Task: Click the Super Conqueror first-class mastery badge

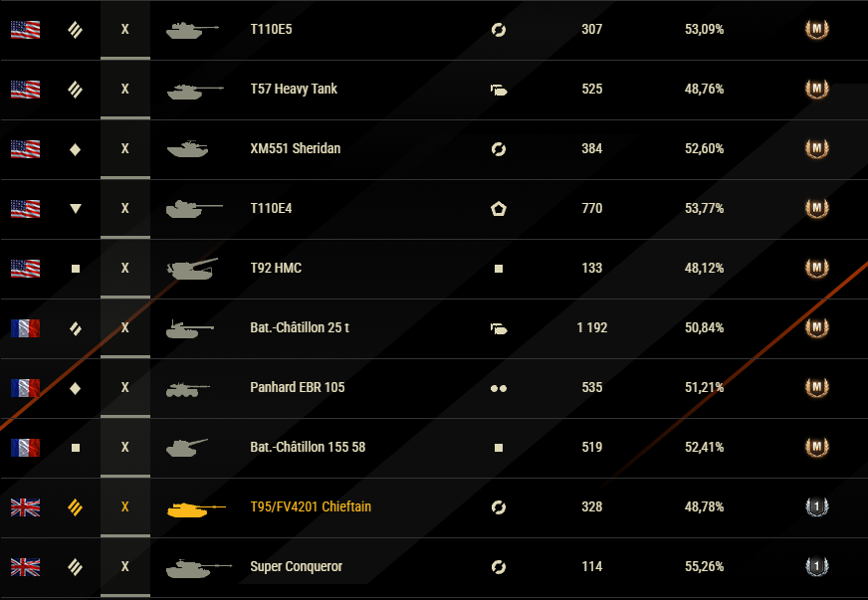Action: [x=816, y=567]
